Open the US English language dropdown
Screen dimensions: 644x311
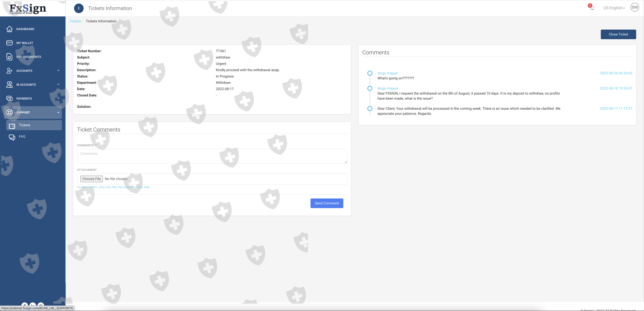click(x=614, y=8)
